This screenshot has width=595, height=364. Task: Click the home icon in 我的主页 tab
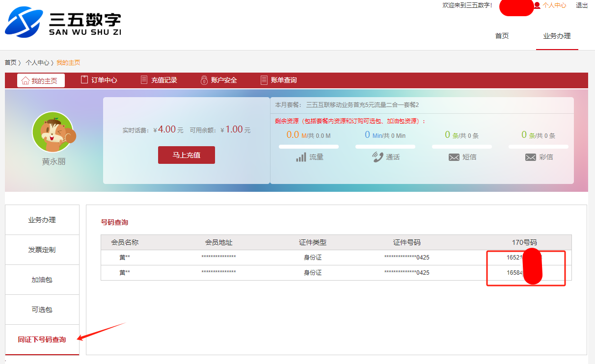click(x=25, y=80)
